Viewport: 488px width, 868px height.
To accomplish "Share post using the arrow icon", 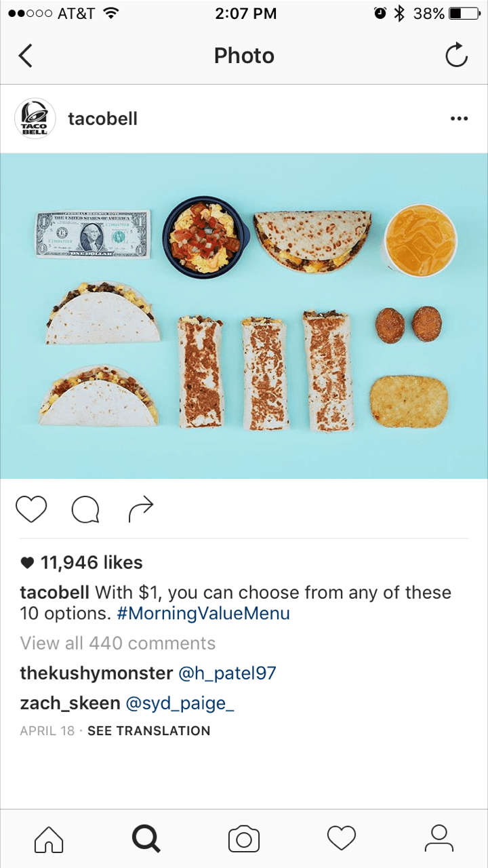I will [x=141, y=509].
